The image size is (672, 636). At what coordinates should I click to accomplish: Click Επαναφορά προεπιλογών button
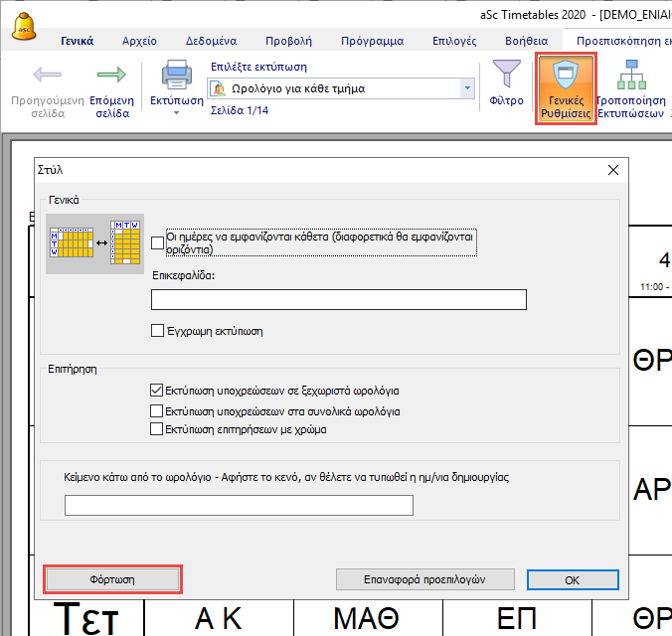[x=424, y=579]
